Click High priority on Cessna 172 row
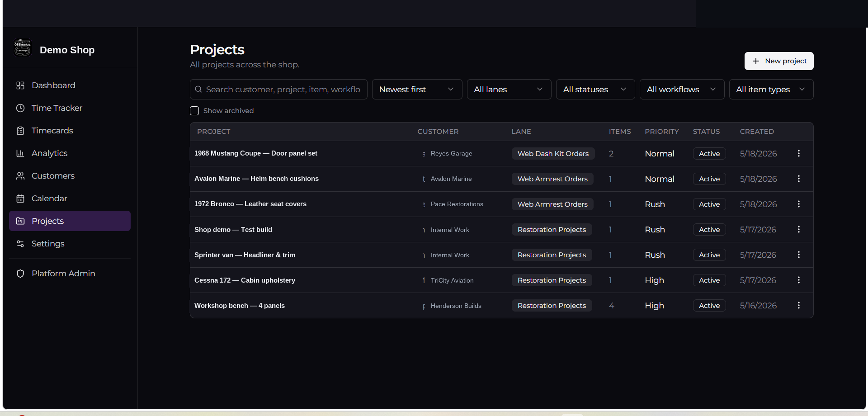The width and height of the screenshot is (868, 416). [x=654, y=280]
